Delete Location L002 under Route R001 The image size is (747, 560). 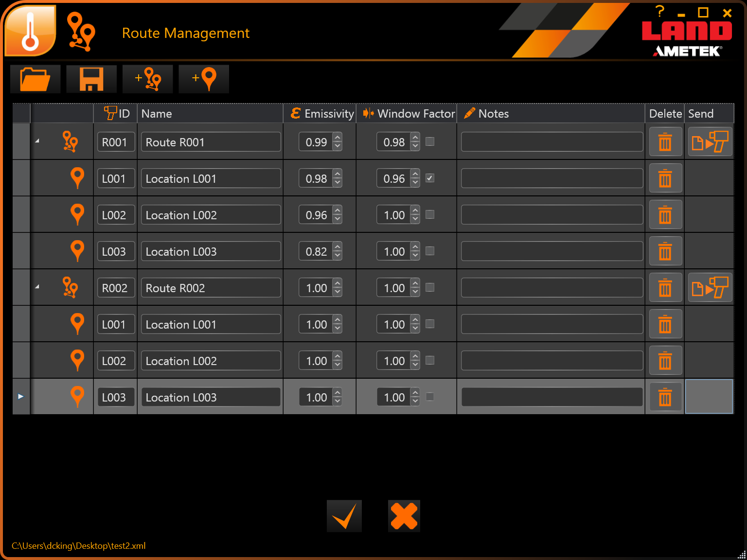(x=665, y=214)
